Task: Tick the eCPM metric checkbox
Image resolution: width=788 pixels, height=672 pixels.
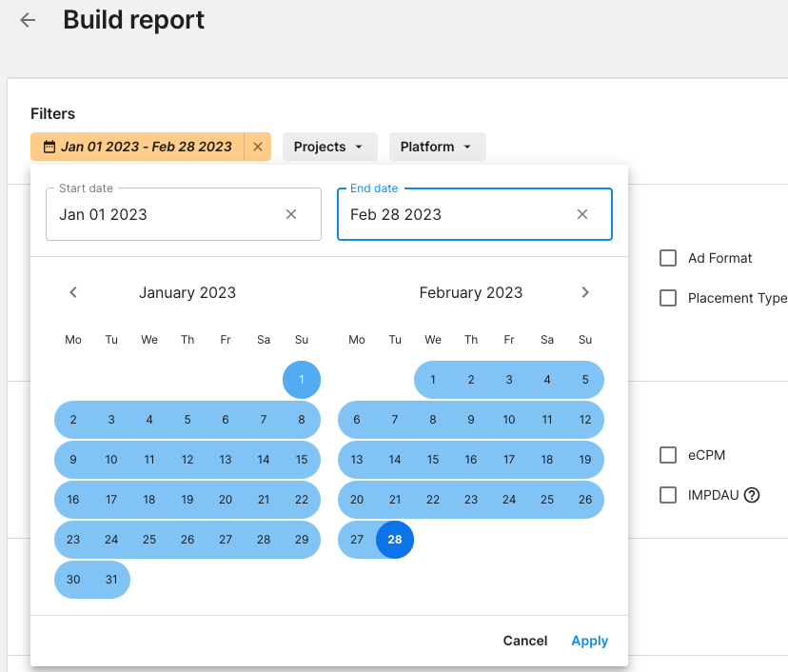Action: (x=668, y=455)
